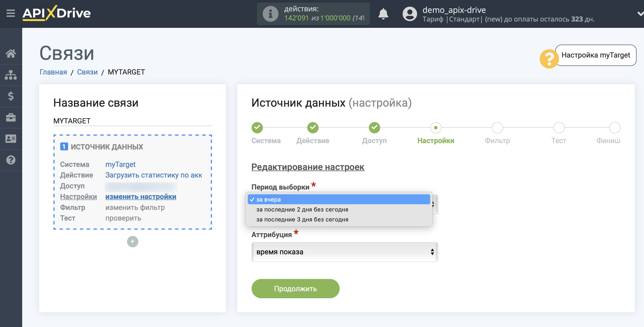The height and width of the screenshot is (327, 644).
Task: Open the Тест step label
Action: click(559, 141)
